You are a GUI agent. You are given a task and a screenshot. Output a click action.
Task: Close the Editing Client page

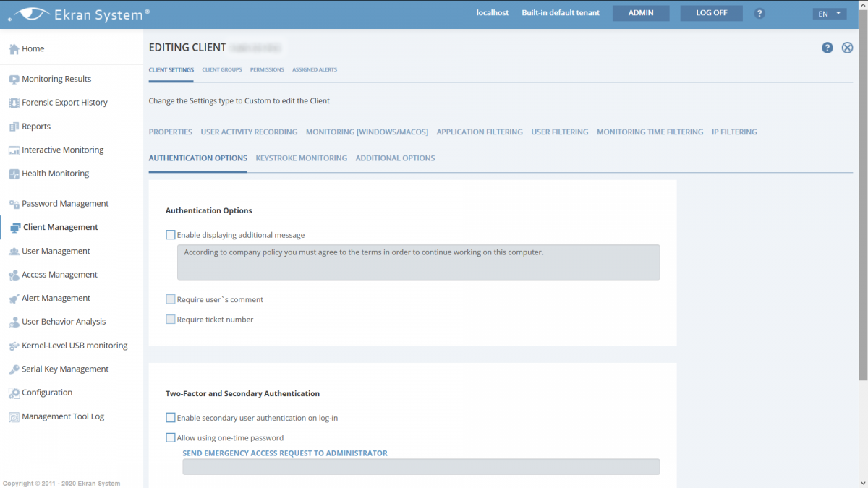(x=847, y=48)
